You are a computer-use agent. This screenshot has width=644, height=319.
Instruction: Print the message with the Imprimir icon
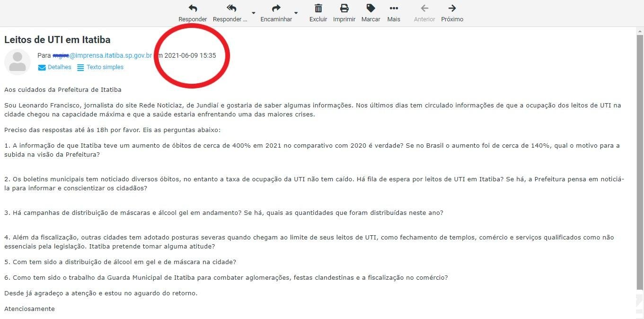click(x=344, y=9)
